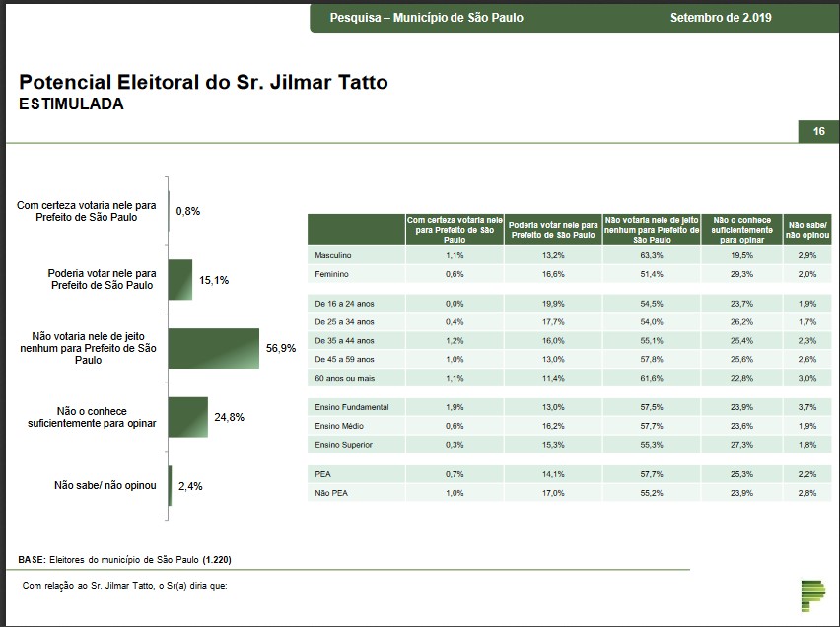Select the 56,9% bar in the chart
The width and height of the screenshot is (840, 627).
214,348
